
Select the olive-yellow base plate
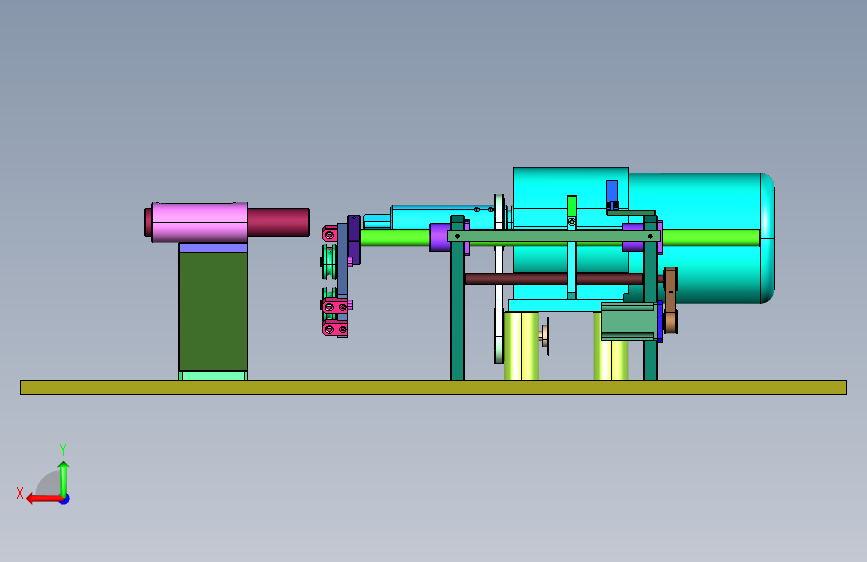coord(434,387)
